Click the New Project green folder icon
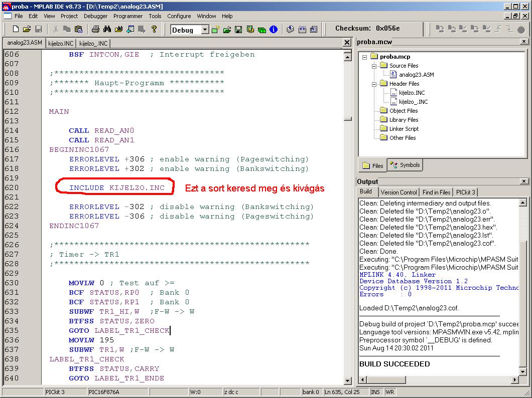Screen dimensions: 532x398 [x=215, y=30]
